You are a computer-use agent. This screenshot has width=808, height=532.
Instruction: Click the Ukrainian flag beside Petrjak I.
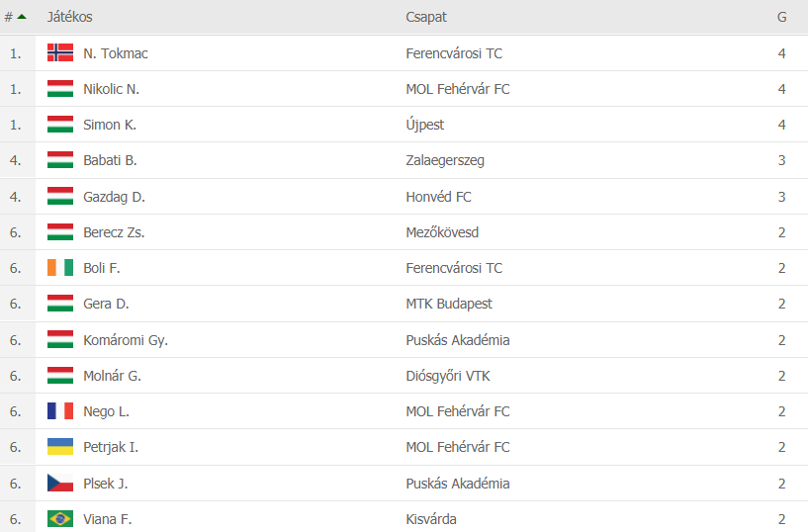coord(60,447)
